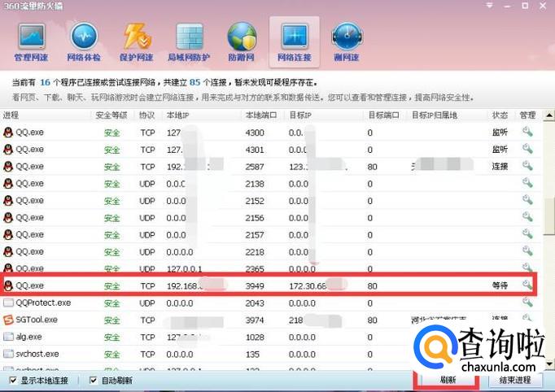Click manage icon for QQ.exe port 4301

(x=527, y=149)
